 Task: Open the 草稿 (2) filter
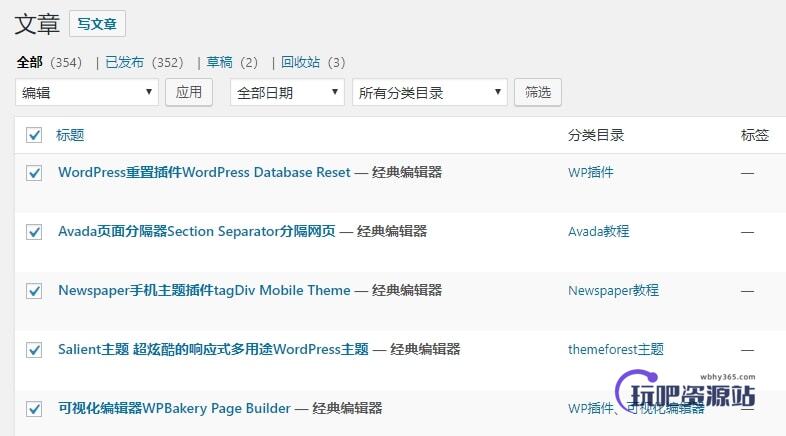(x=232, y=63)
